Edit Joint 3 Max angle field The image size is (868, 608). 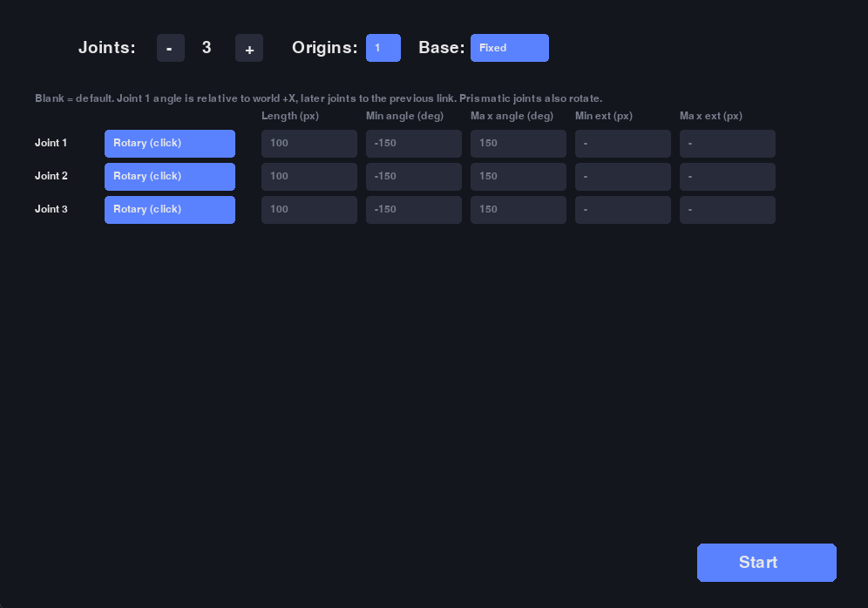(x=519, y=210)
